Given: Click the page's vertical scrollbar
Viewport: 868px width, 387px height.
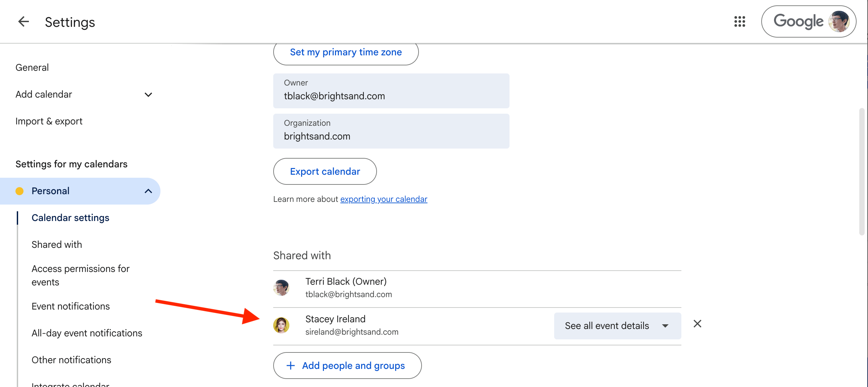Looking at the screenshot, I should tap(862, 172).
